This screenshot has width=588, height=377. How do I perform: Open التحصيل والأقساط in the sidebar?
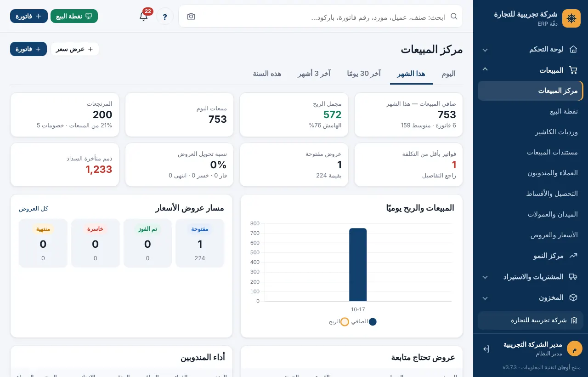tap(531, 194)
